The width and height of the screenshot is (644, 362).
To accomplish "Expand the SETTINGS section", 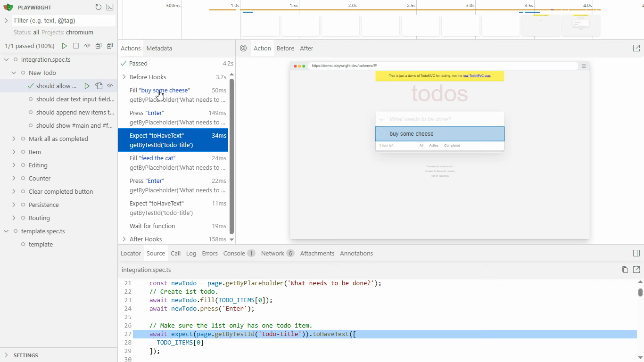I will (25, 355).
